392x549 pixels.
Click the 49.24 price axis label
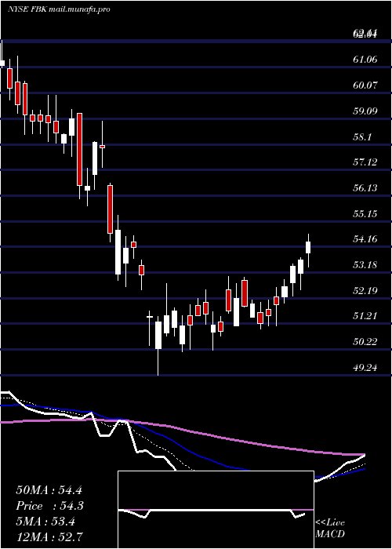pyautogui.click(x=365, y=368)
